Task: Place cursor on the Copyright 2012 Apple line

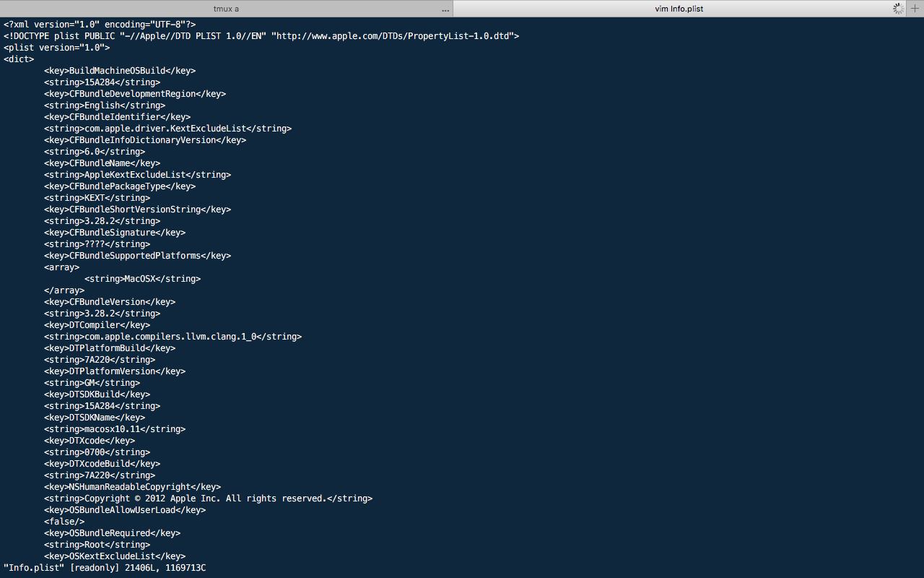Action: pos(208,499)
